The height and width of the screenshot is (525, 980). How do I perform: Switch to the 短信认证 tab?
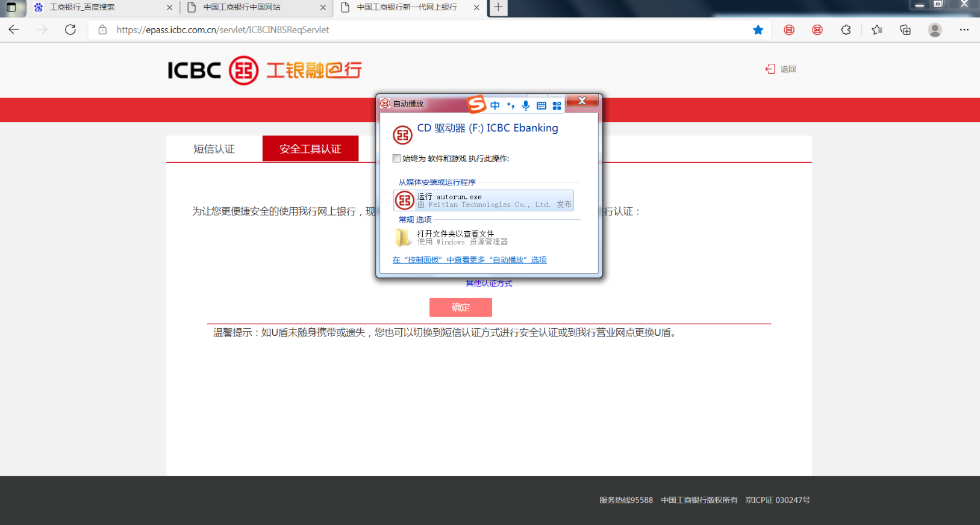[x=214, y=149]
